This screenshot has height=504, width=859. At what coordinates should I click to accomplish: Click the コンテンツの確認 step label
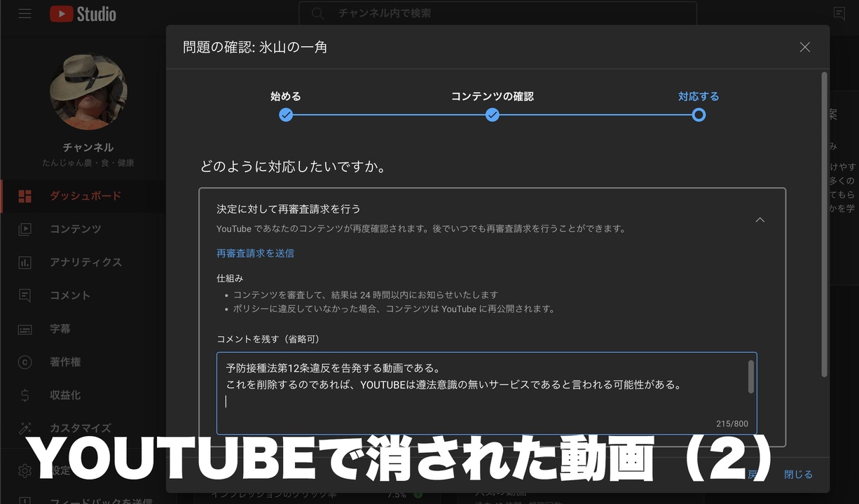(x=493, y=97)
